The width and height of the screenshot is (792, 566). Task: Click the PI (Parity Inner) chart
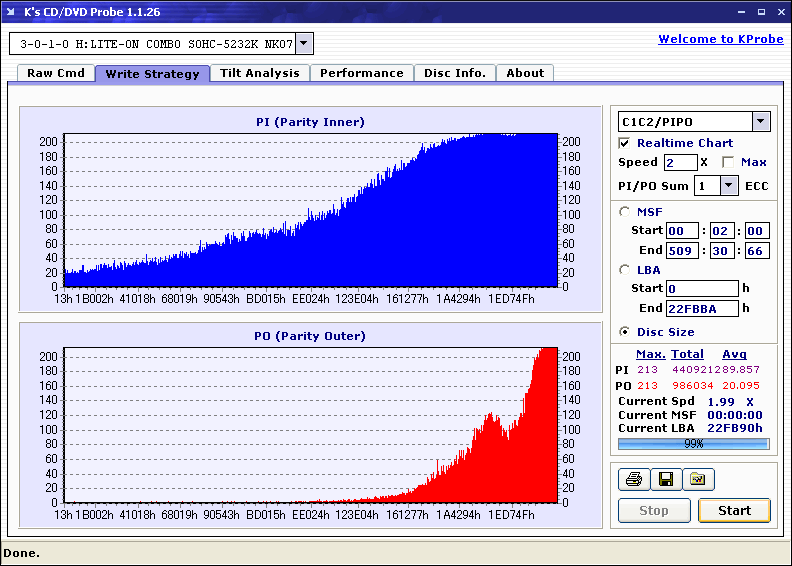pos(311,210)
